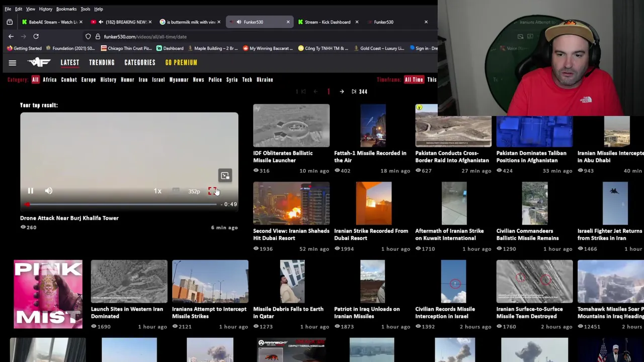Open the Bookmarks menu

point(66,9)
